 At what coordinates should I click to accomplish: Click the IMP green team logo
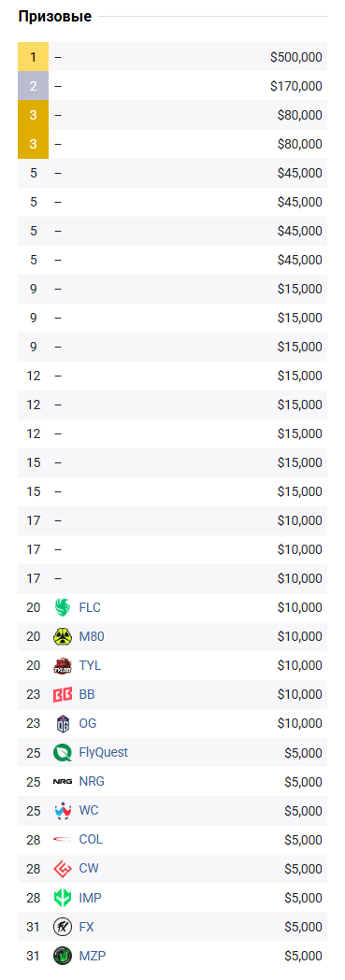tap(64, 898)
